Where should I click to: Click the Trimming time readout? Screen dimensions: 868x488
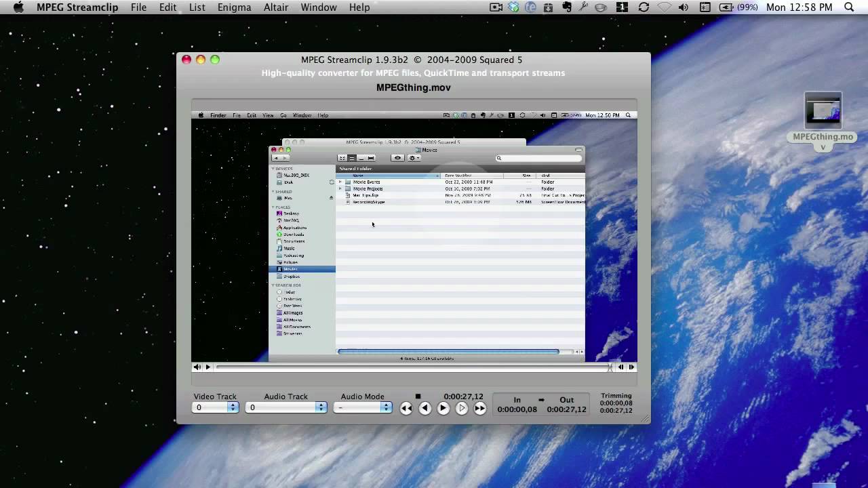click(x=616, y=403)
